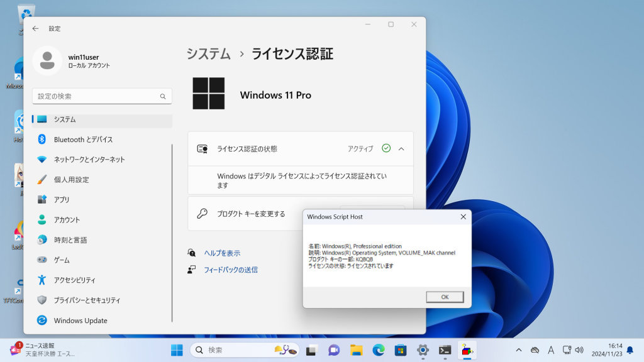Click the ヘルプを表示 help icon
644x362 pixels.
(191, 253)
